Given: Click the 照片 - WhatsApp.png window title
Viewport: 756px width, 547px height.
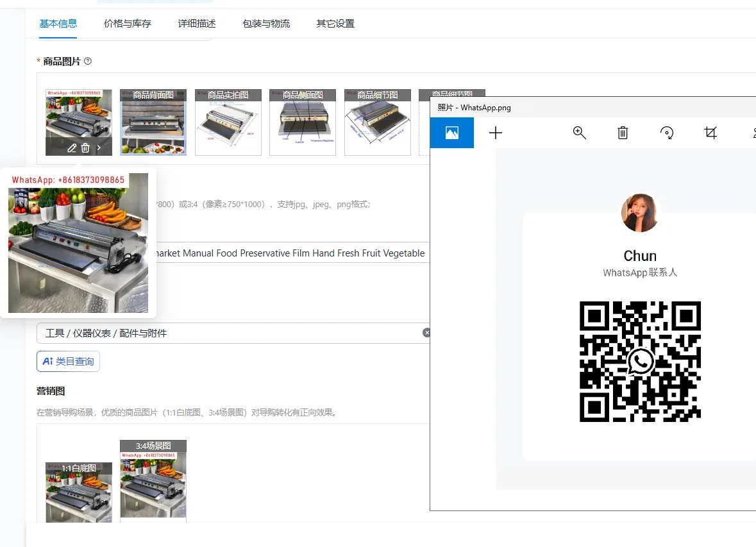Looking at the screenshot, I should [x=474, y=108].
